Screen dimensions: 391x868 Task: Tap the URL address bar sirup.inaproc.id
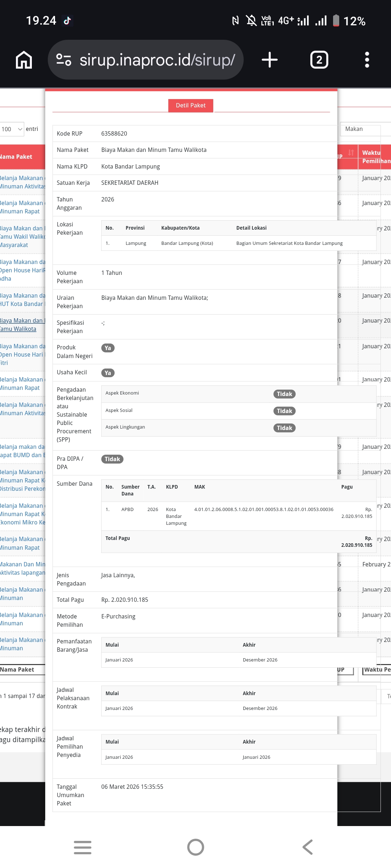(x=157, y=60)
